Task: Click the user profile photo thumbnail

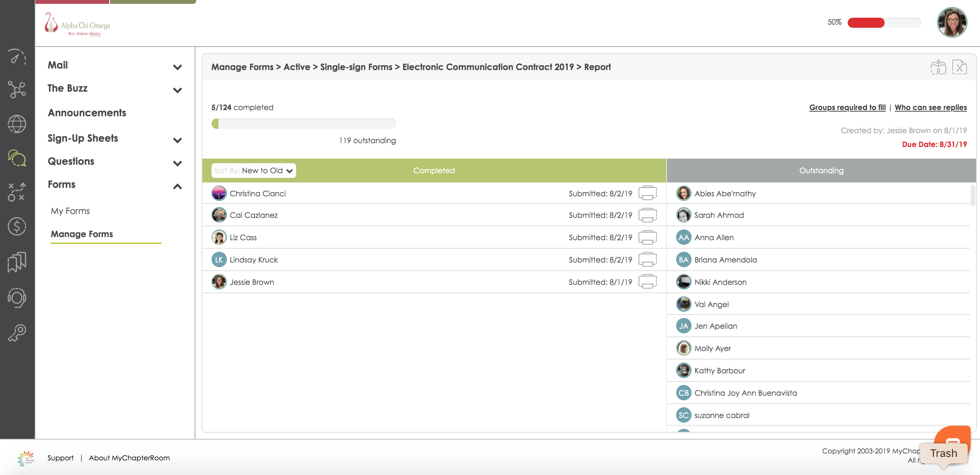Action: click(952, 22)
